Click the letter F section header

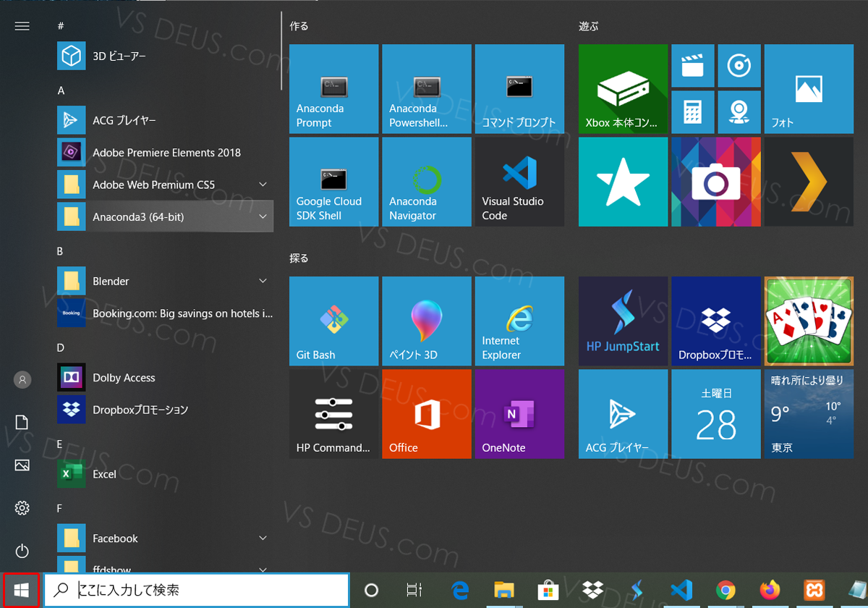(60, 509)
